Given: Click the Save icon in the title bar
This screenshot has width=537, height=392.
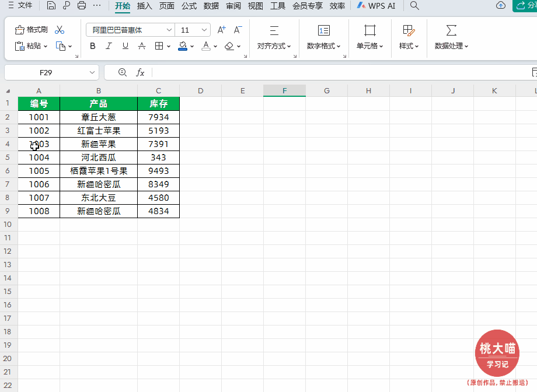Looking at the screenshot, I should [x=51, y=5].
